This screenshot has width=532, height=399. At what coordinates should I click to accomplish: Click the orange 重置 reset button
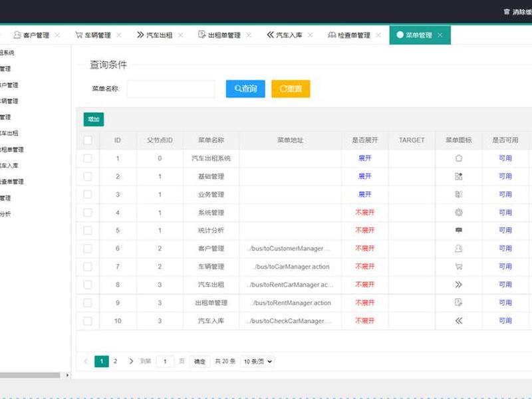(x=291, y=89)
